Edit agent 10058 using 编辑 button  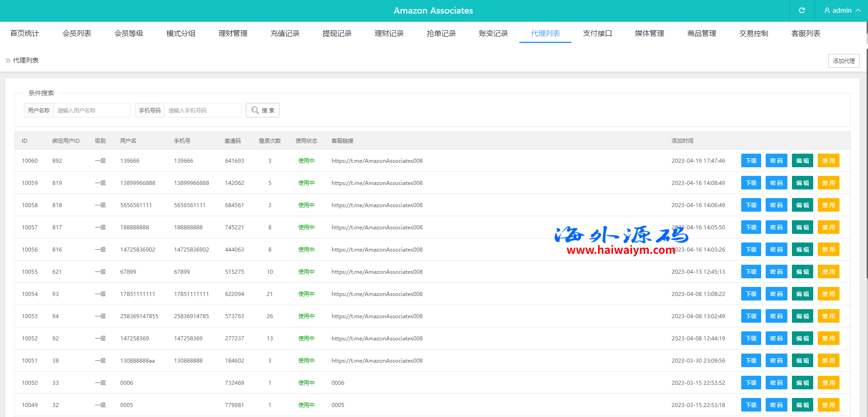pos(802,205)
